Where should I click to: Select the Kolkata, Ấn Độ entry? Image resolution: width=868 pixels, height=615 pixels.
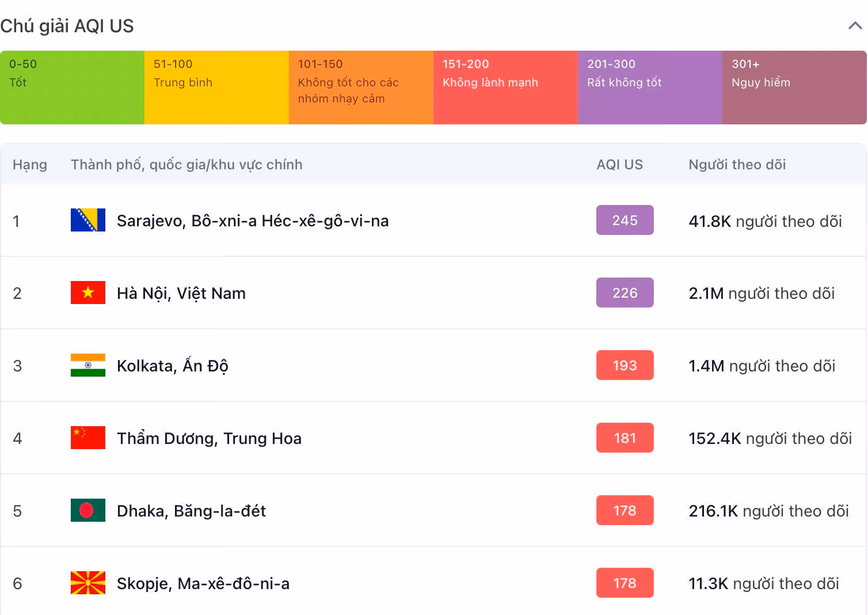pos(173,366)
